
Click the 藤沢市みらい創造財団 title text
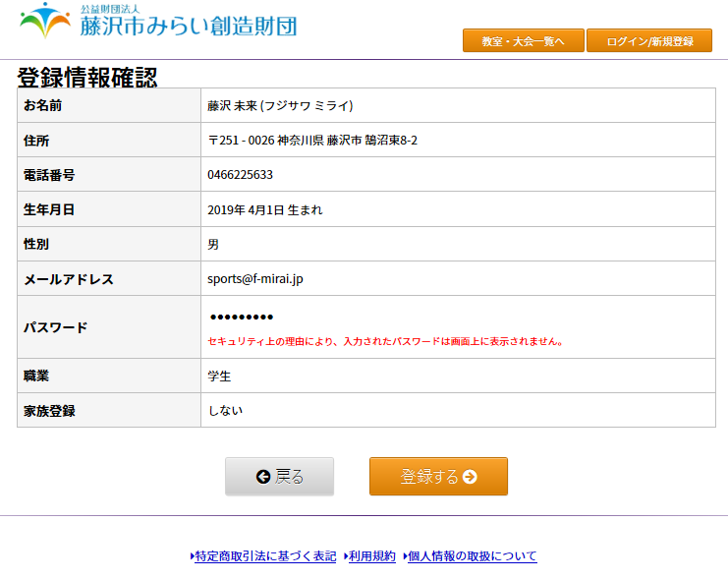click(189, 26)
